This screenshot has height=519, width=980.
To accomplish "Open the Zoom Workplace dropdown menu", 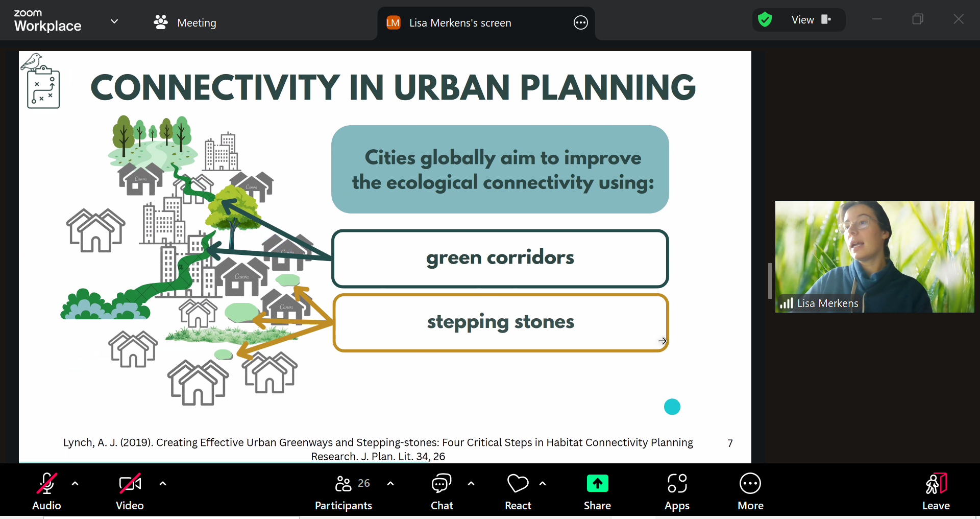I will coord(114,21).
